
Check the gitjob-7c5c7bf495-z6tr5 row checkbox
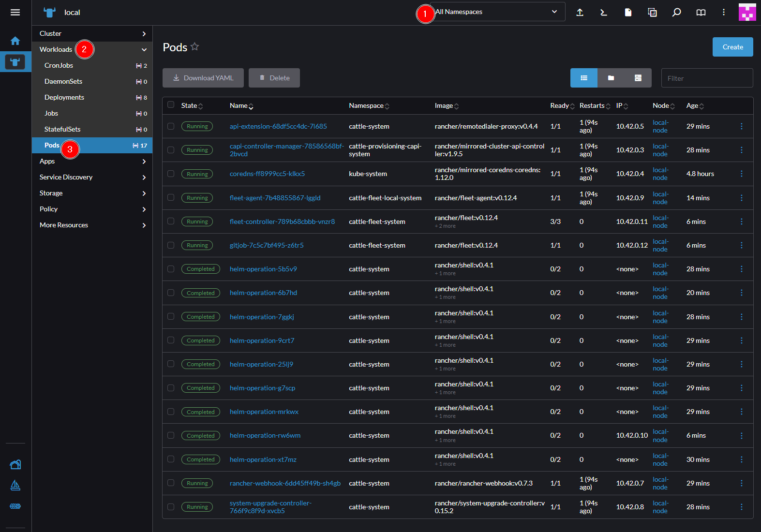(x=171, y=245)
